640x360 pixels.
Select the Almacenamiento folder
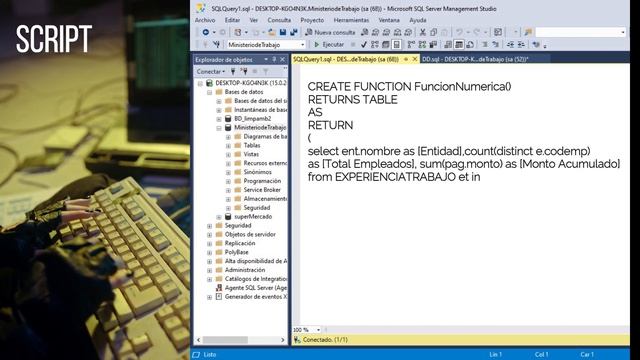[x=265, y=199]
